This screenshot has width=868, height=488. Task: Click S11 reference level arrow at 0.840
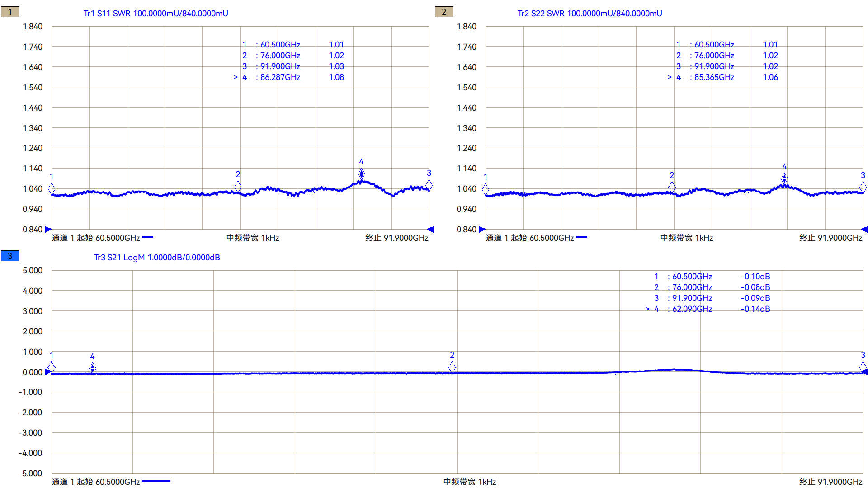coord(48,230)
